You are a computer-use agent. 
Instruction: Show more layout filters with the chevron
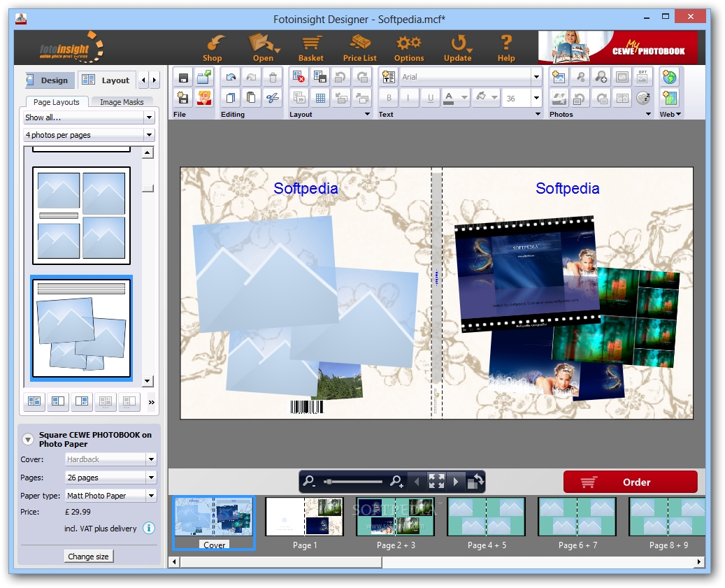coord(151,402)
